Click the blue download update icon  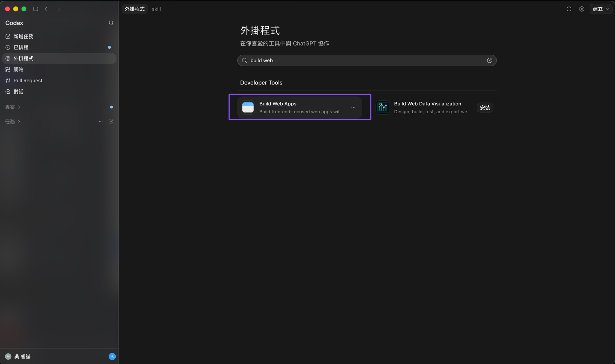pos(112,357)
